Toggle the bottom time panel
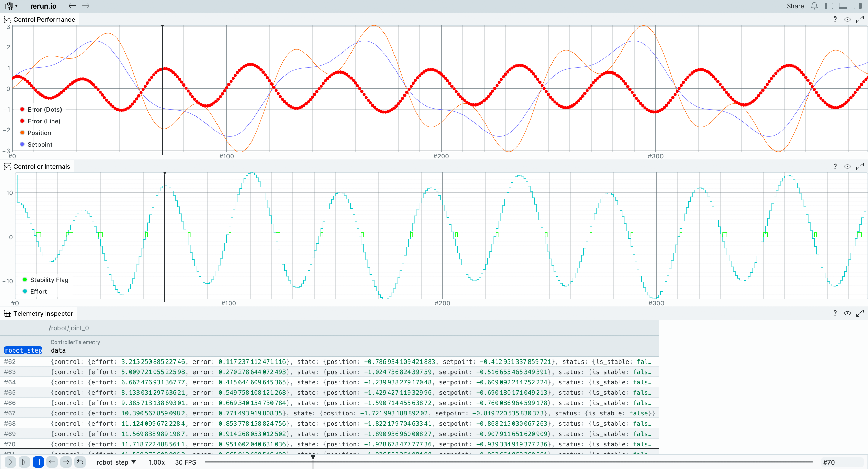 843,6
